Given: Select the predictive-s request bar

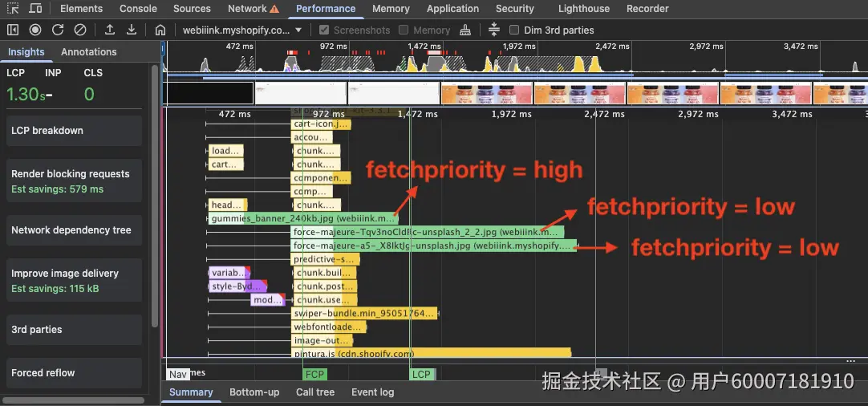Looking at the screenshot, I should (326, 259).
